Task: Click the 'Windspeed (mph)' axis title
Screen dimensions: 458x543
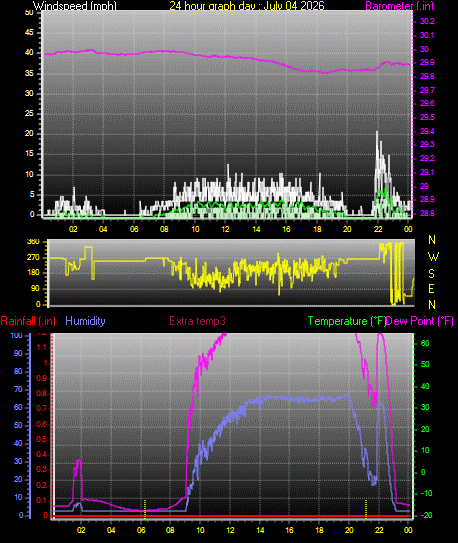Action: coord(75,6)
